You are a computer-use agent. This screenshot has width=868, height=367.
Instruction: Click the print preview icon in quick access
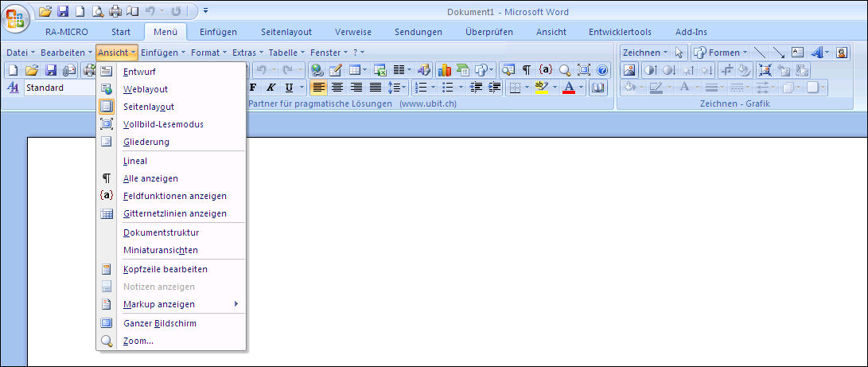click(x=97, y=11)
